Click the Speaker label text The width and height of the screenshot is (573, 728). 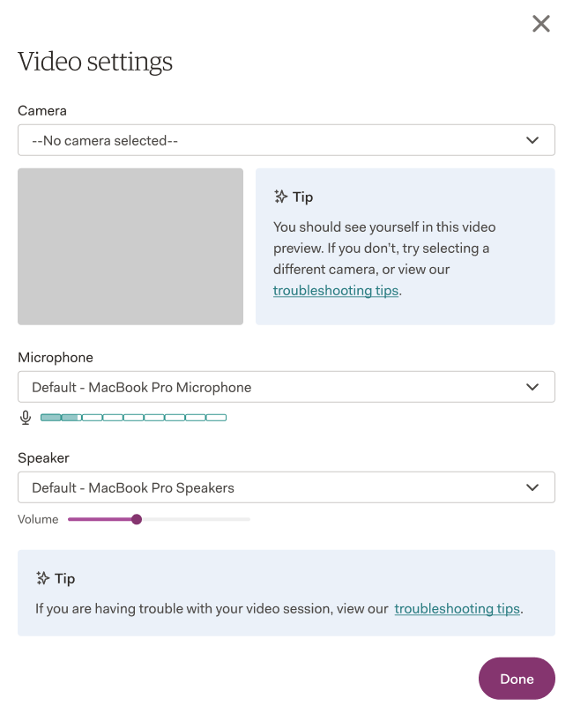[x=44, y=458]
